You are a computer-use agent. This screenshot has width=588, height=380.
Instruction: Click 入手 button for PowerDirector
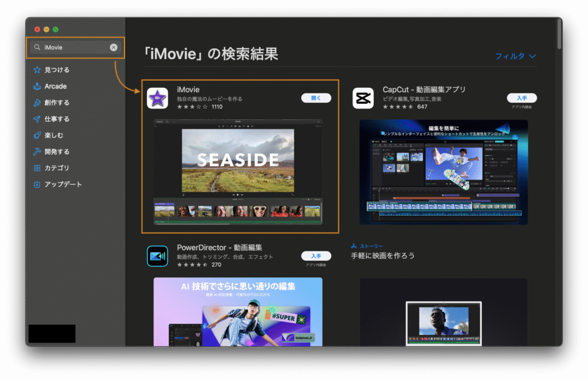pos(316,256)
